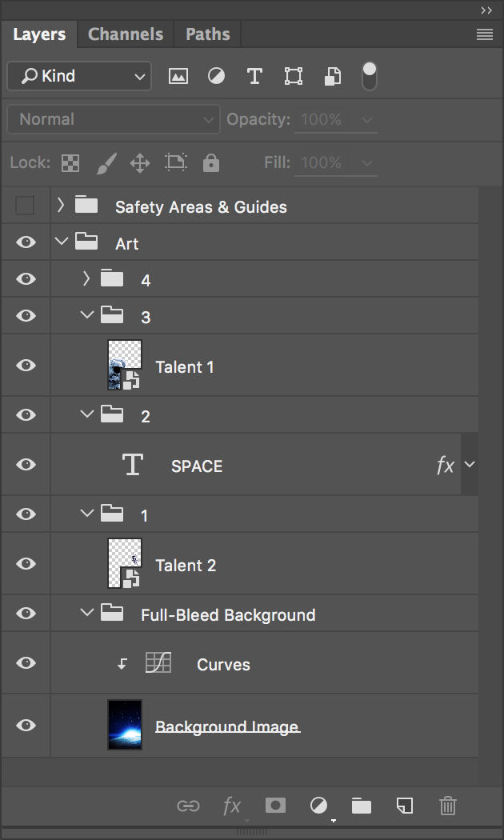The width and height of the screenshot is (504, 840).
Task: Open Layers panel menu hamburger icon
Action: pos(485,34)
